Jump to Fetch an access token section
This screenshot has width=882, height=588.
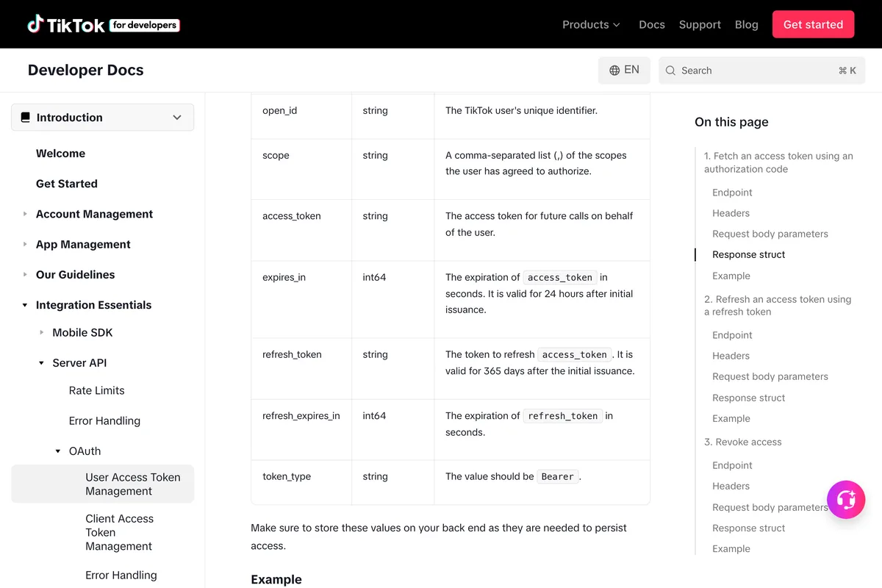[x=778, y=162]
